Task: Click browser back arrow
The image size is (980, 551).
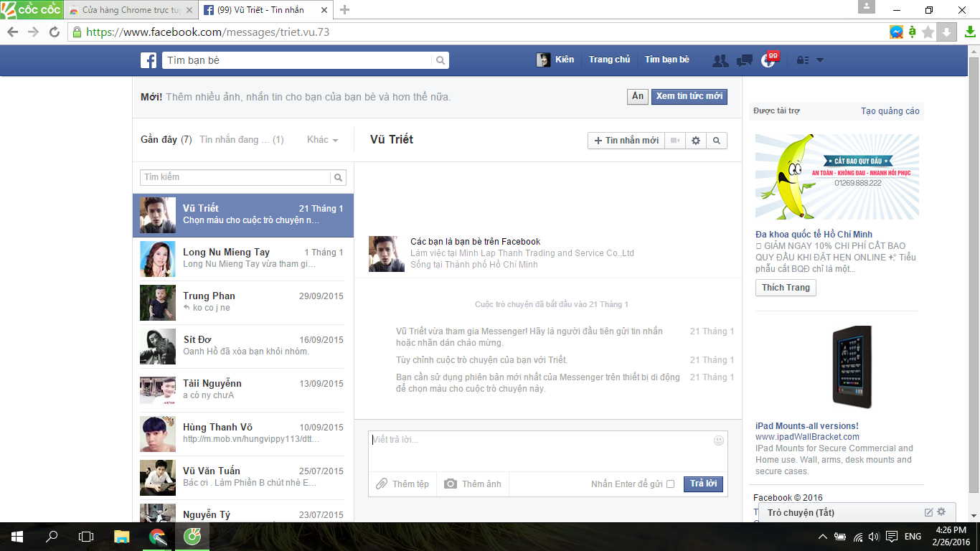Action: [x=13, y=32]
